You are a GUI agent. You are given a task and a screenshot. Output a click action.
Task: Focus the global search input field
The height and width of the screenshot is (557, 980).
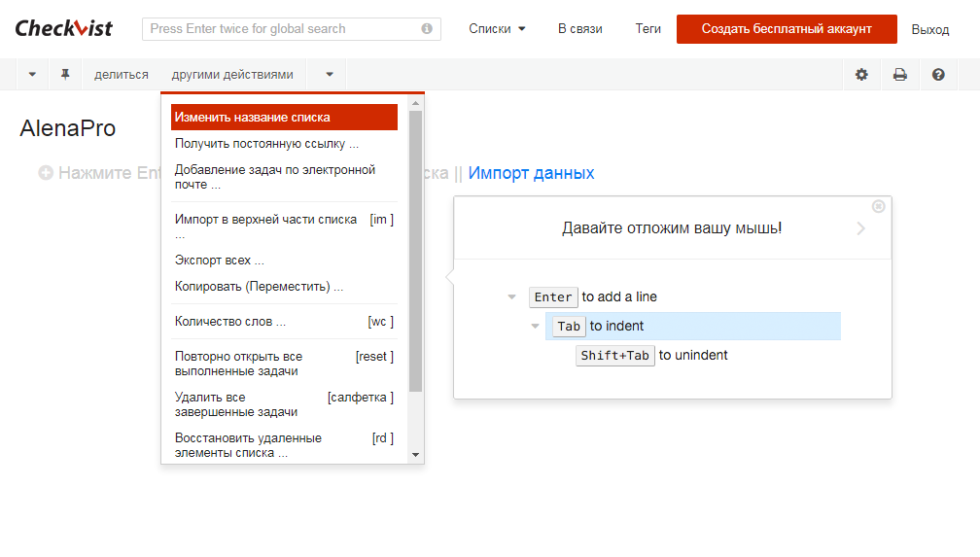pyautogui.click(x=282, y=29)
